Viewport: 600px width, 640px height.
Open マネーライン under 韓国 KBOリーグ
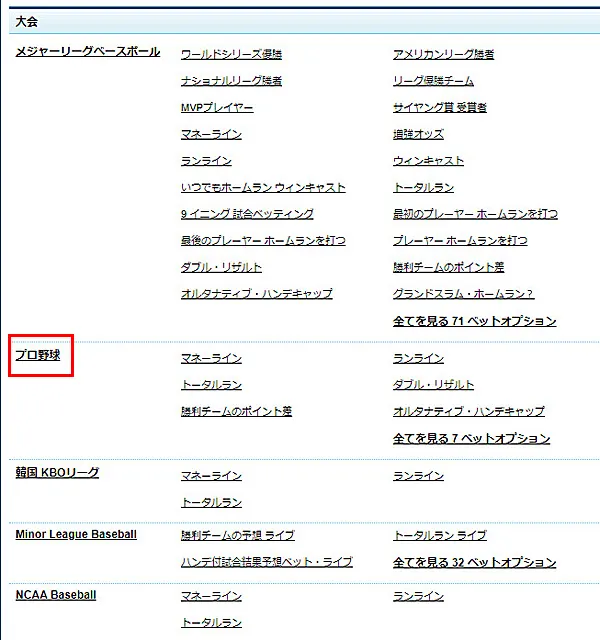coord(211,476)
